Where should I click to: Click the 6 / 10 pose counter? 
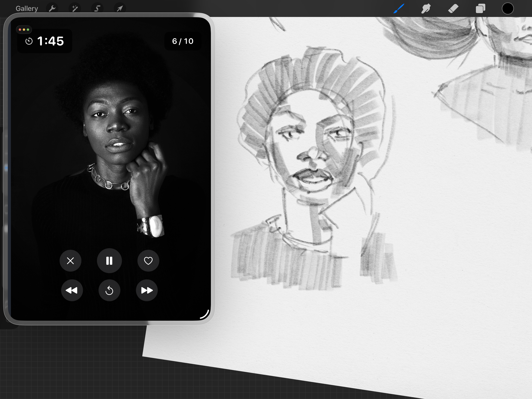tap(183, 41)
